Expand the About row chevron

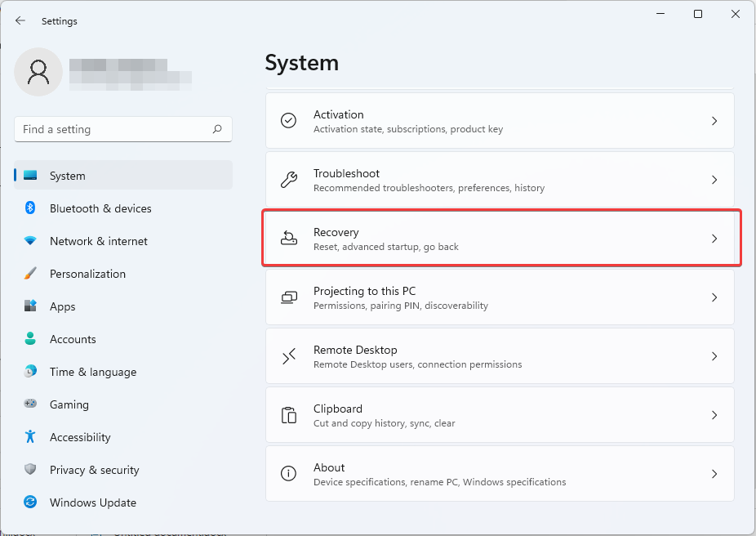point(714,474)
